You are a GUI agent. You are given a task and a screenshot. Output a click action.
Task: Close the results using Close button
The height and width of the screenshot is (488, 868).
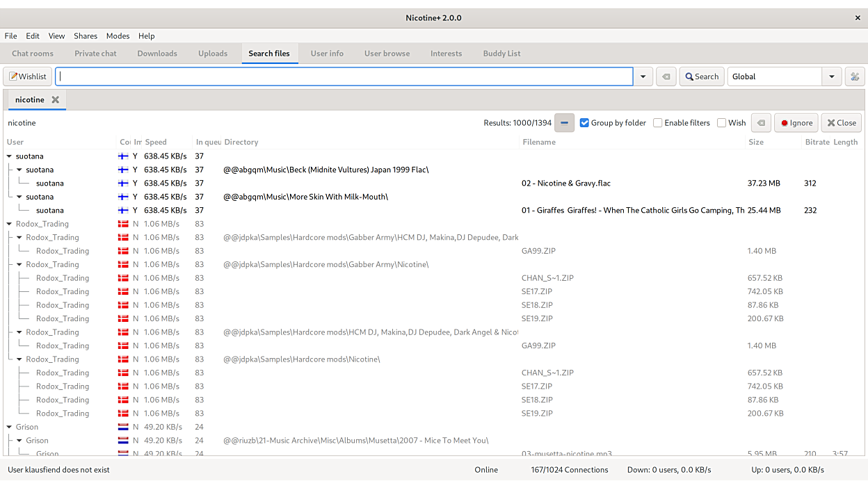pyautogui.click(x=842, y=123)
